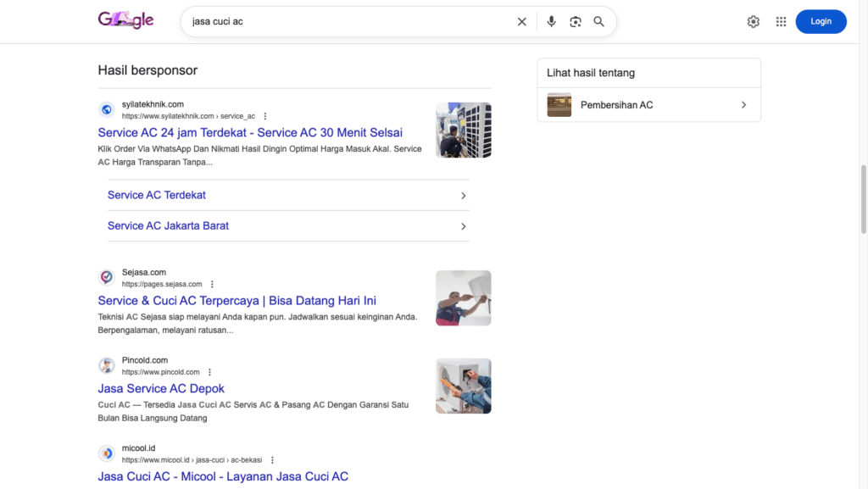Click Pincold.com favicon

pos(107,365)
